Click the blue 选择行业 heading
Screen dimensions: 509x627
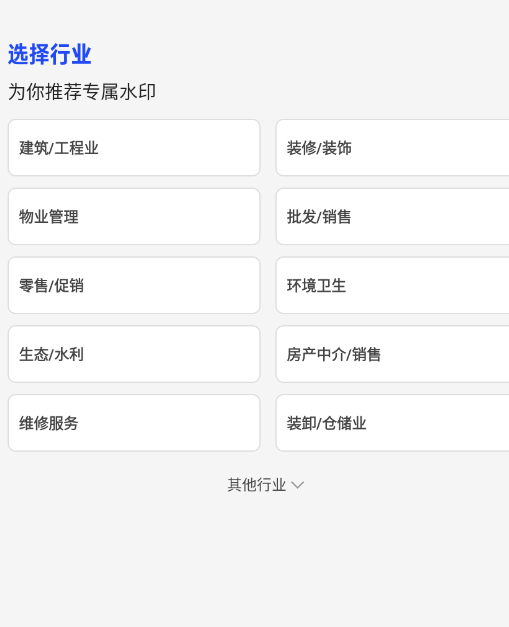click(x=50, y=54)
